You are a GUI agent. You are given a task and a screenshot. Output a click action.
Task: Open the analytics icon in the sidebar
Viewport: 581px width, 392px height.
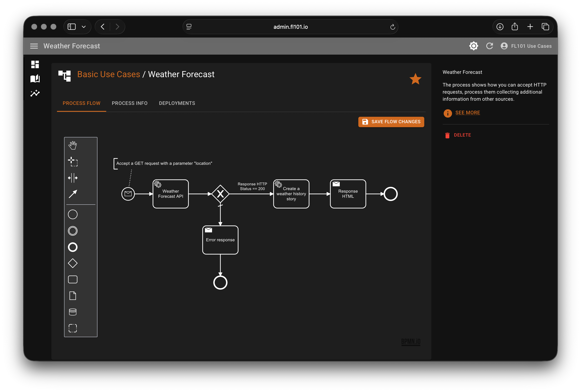pyautogui.click(x=35, y=93)
